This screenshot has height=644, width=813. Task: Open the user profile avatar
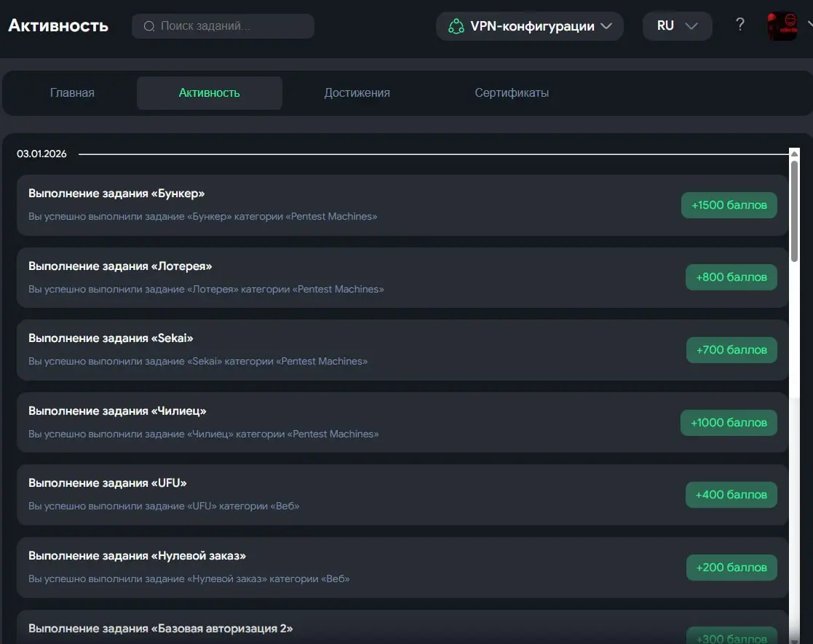pos(782,26)
